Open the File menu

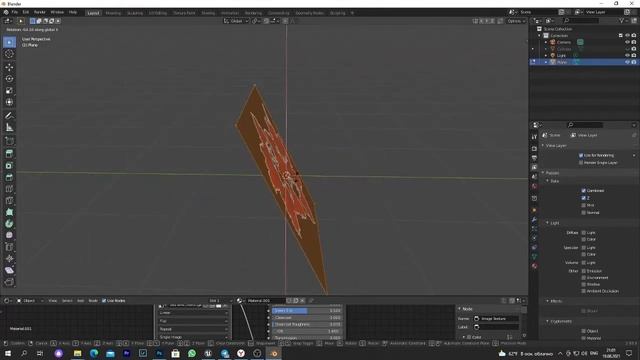point(15,12)
